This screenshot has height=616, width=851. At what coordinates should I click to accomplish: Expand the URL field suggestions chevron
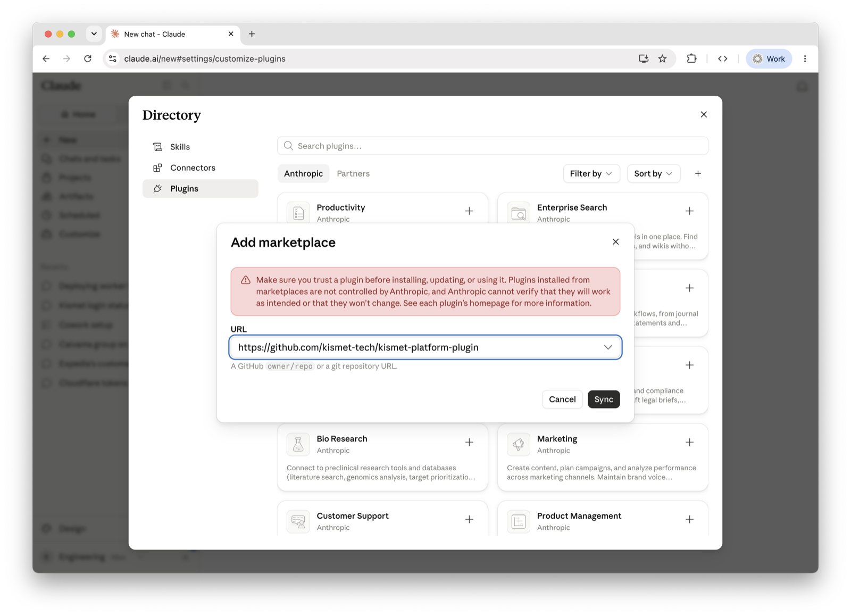(x=608, y=347)
